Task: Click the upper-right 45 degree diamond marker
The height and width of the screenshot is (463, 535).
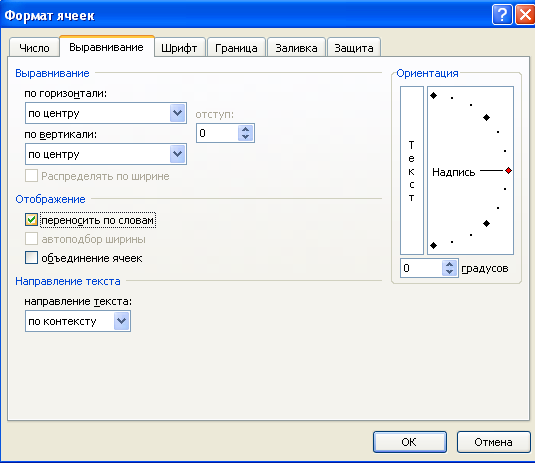Action: tap(486, 117)
